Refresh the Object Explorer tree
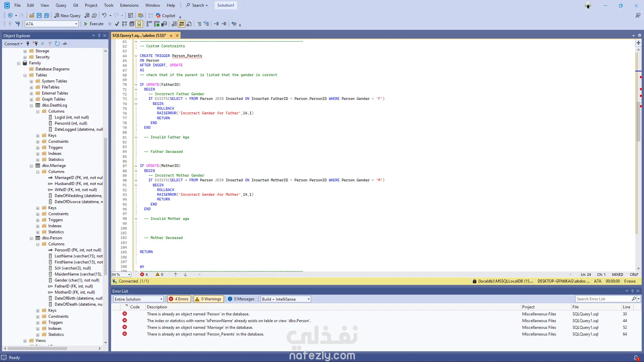Image resolution: width=644 pixels, height=362 pixels. (x=57, y=44)
